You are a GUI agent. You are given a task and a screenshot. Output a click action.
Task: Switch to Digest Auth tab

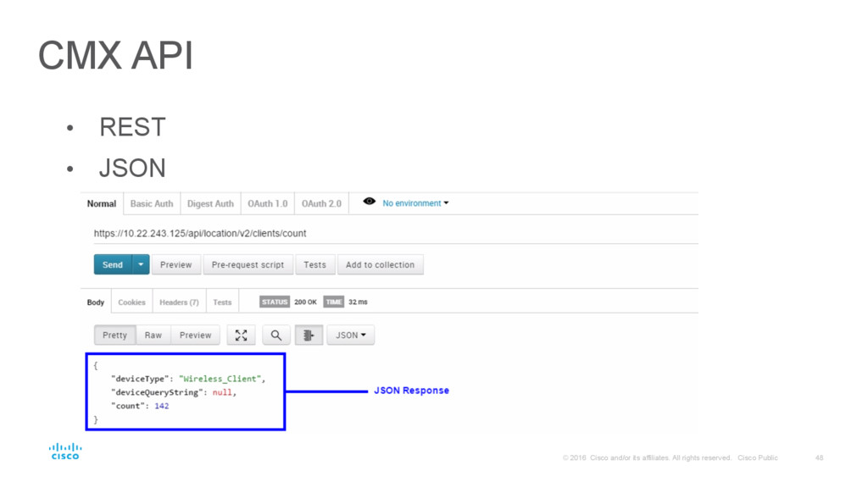click(x=210, y=203)
